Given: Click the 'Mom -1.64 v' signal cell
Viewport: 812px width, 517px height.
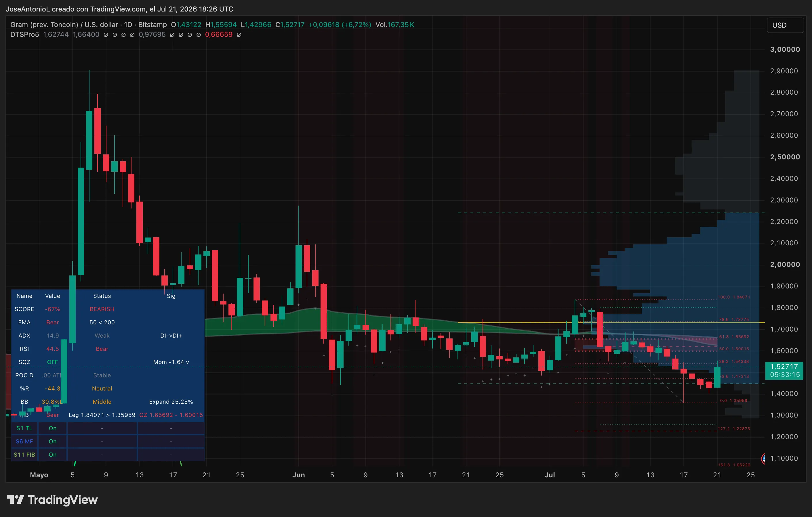Looking at the screenshot, I should 171,362.
